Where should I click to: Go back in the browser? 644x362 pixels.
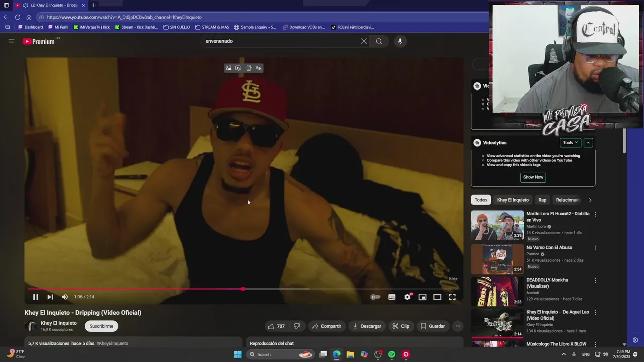[6, 17]
